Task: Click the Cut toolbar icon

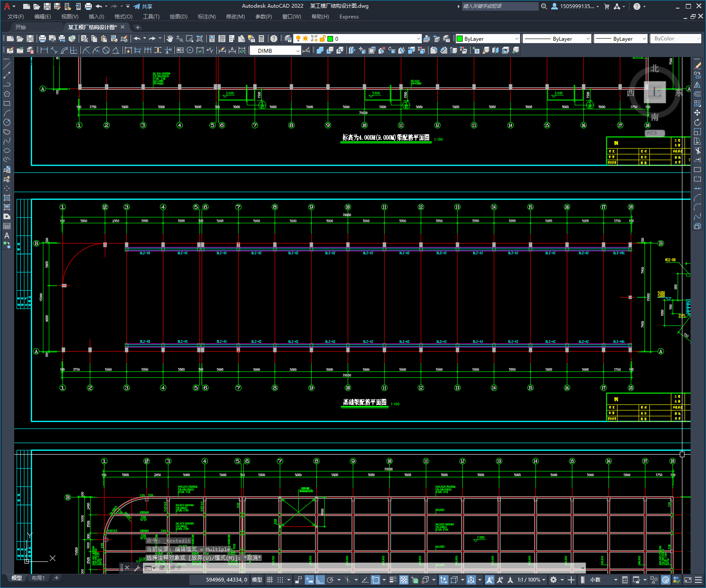Action: click(85, 39)
